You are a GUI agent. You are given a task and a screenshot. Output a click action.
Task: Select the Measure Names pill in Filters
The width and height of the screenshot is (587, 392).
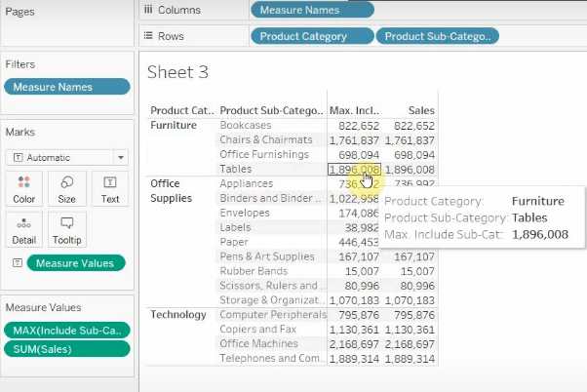coord(66,87)
